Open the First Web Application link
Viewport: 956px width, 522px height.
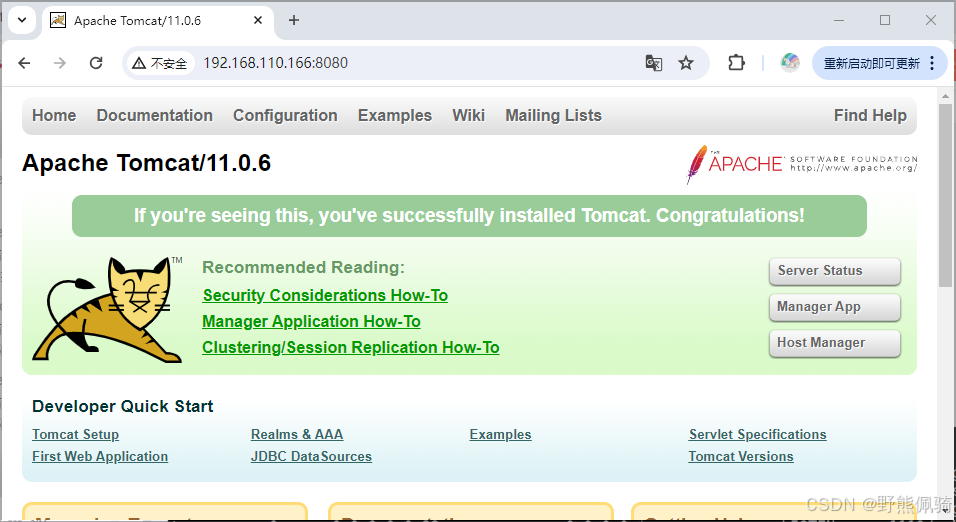click(x=100, y=457)
